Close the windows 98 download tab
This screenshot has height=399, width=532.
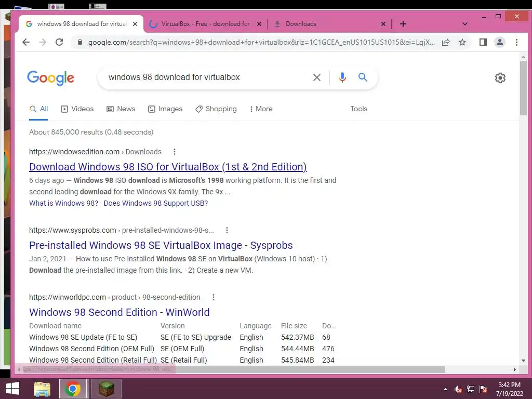135,24
